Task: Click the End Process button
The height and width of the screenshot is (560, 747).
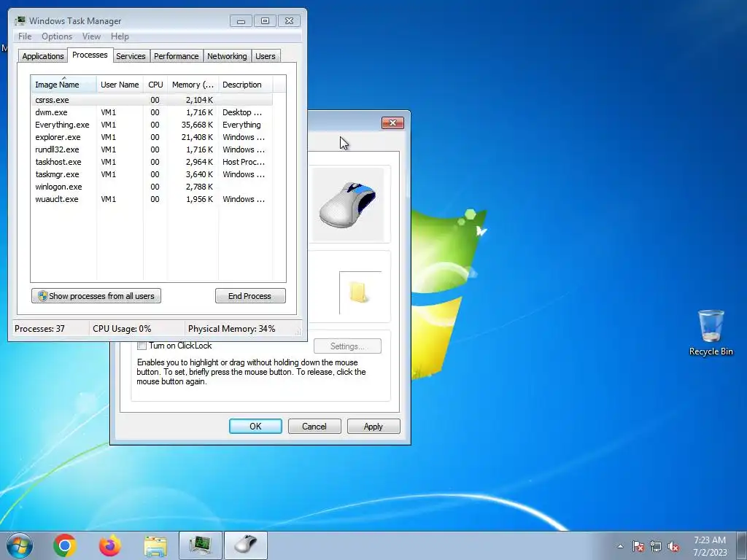Action: [250, 296]
